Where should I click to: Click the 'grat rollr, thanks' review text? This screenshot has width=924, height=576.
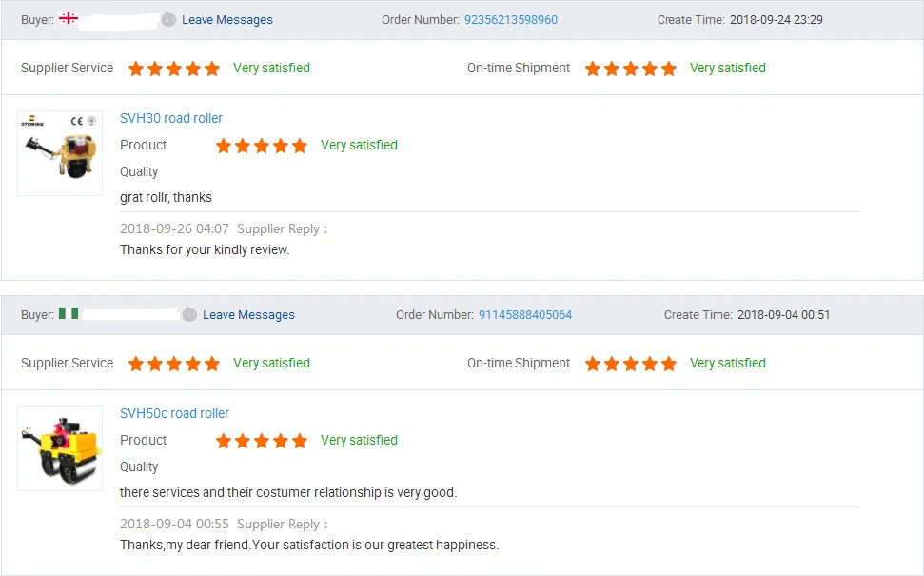[x=166, y=197]
